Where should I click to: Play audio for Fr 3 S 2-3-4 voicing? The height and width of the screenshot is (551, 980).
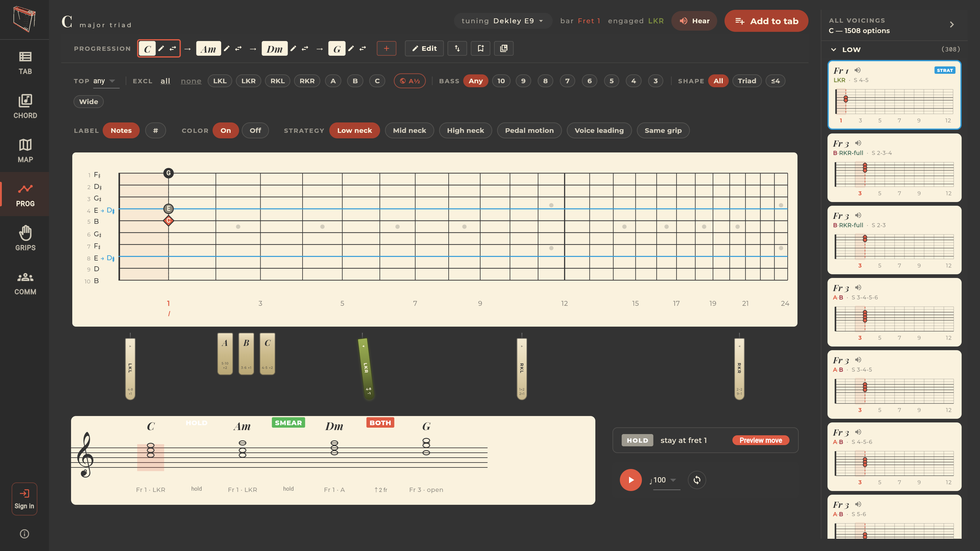pos(858,143)
